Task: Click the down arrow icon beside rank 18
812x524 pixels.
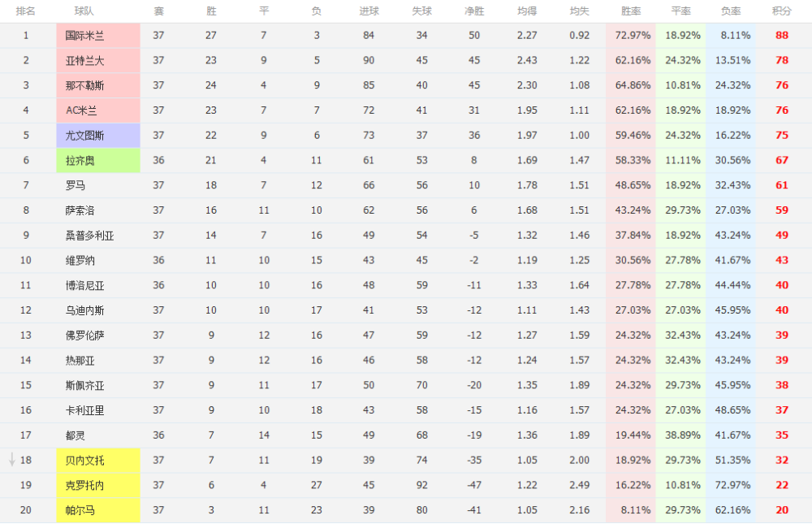Action: pos(12,459)
